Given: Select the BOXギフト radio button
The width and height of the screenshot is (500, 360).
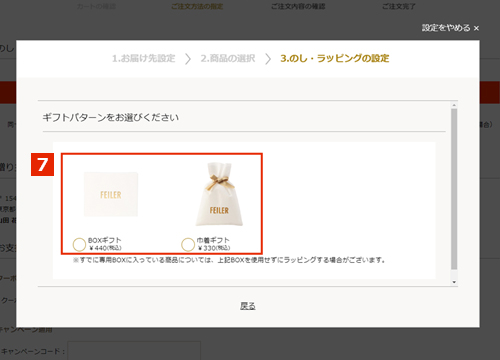Looking at the screenshot, I should coord(79,244).
